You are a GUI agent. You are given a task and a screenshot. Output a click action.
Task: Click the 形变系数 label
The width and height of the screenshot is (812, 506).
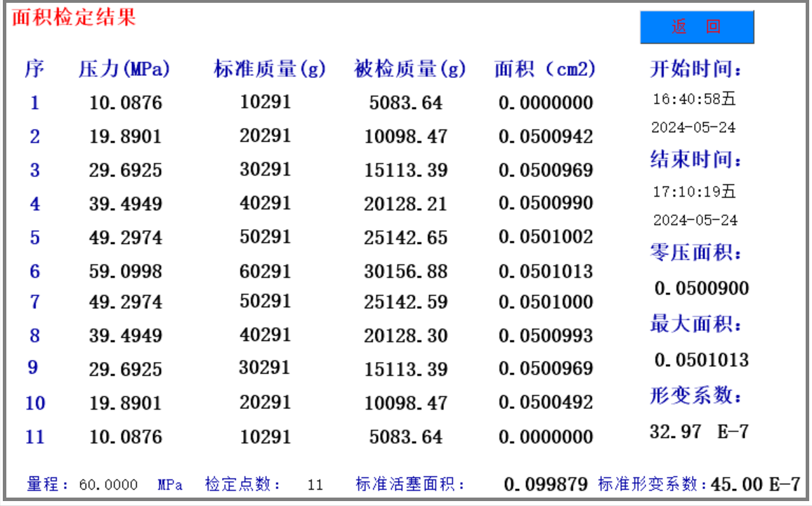pos(695,396)
